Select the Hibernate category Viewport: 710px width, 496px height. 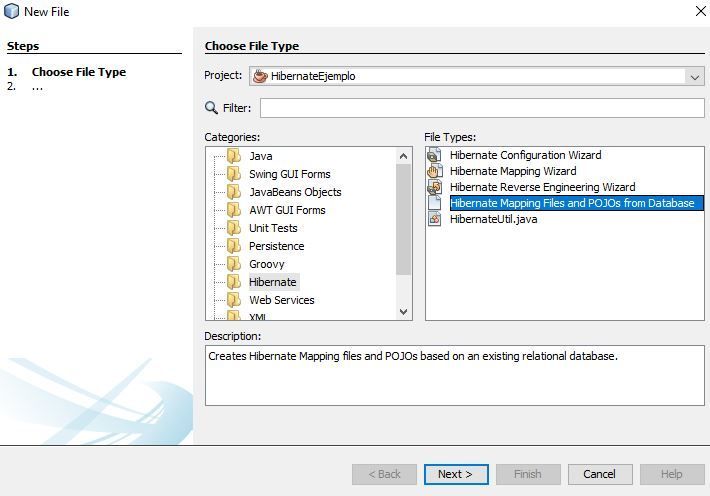click(x=273, y=282)
